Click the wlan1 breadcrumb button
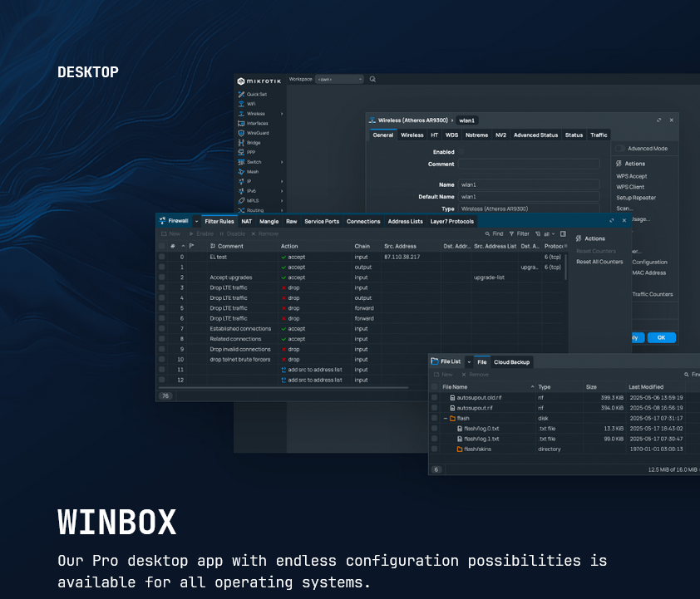The height and width of the screenshot is (599, 700). tap(466, 120)
